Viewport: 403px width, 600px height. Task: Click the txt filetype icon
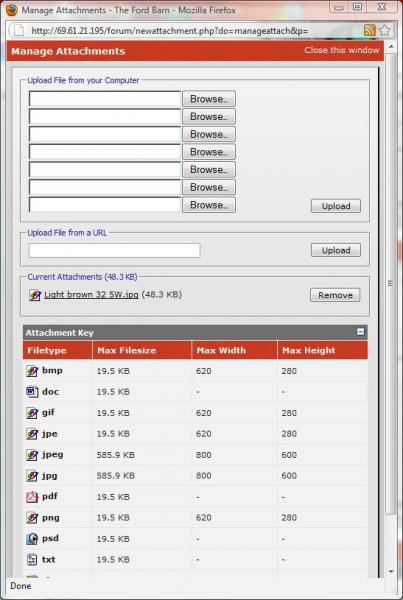tap(32, 559)
